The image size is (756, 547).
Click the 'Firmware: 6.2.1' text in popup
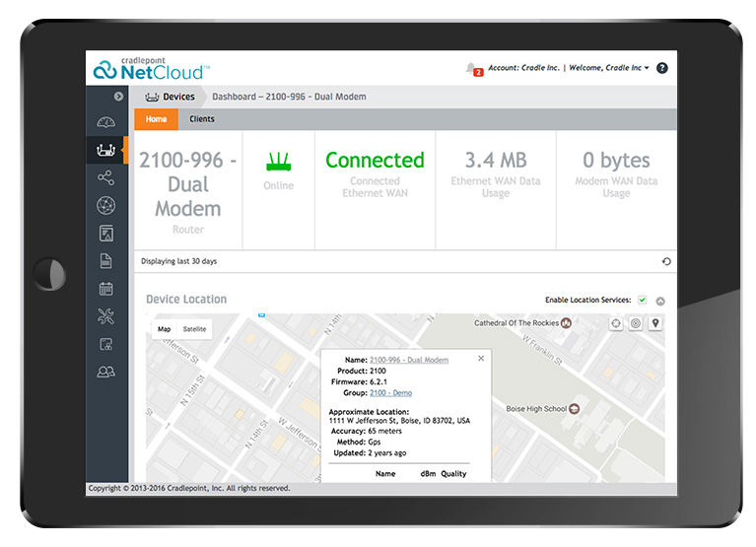tap(359, 382)
